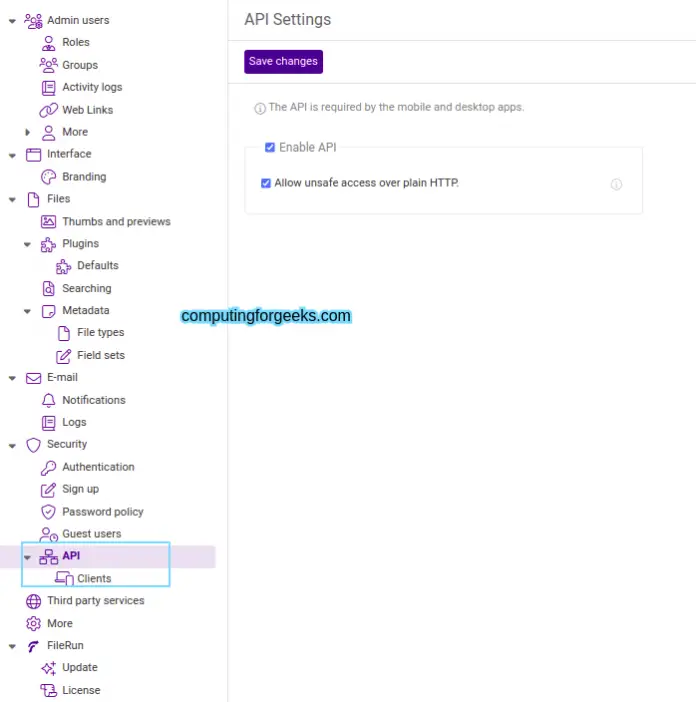The image size is (696, 702).
Task: Click the Thumbs and previews icon
Action: pos(48,222)
